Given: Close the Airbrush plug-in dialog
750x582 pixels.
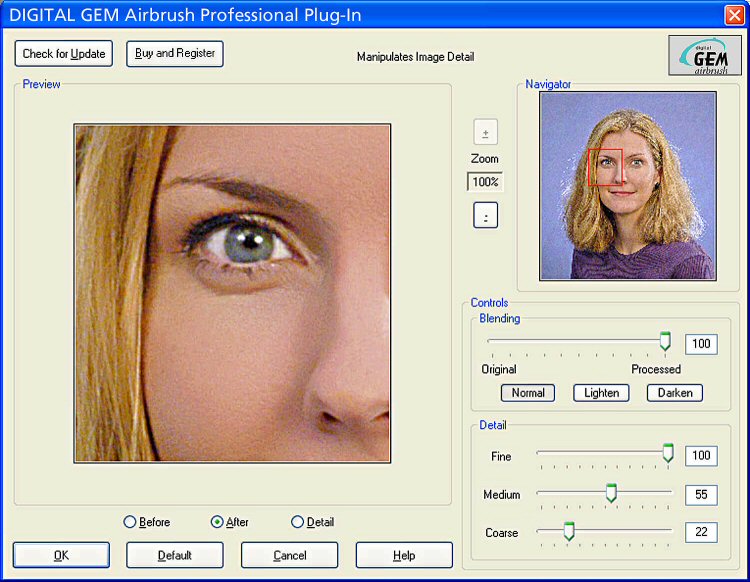Looking at the screenshot, I should click(733, 15).
